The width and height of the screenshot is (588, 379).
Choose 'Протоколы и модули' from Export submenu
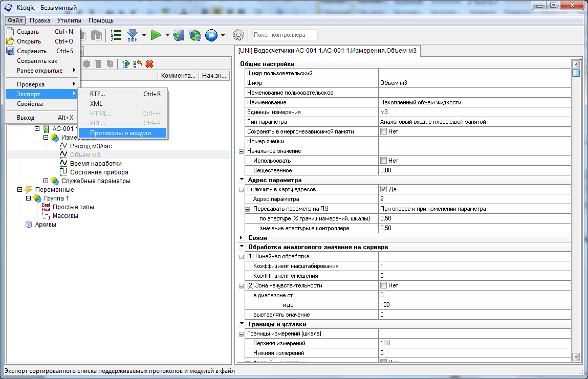tap(121, 132)
